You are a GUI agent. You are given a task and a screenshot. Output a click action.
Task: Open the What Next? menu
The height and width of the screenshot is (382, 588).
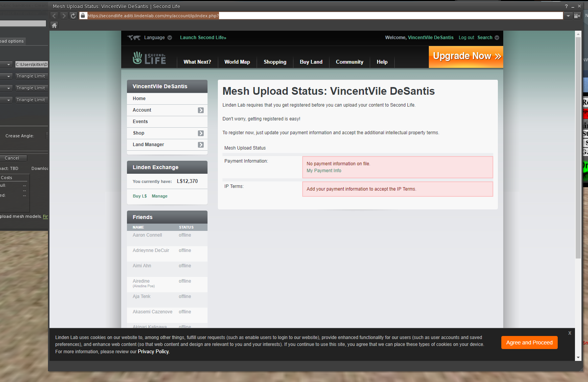(x=197, y=62)
